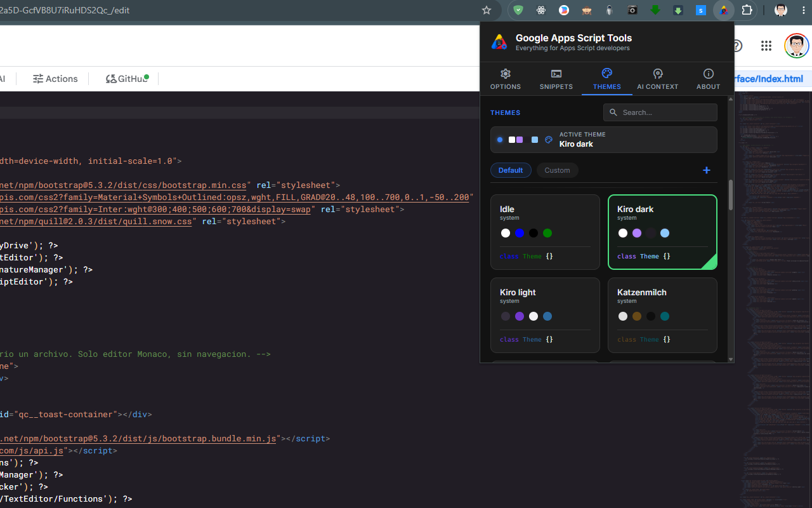Apply the Katzenmilch theme card
Viewport: 812px width, 508px height.
(x=662, y=315)
